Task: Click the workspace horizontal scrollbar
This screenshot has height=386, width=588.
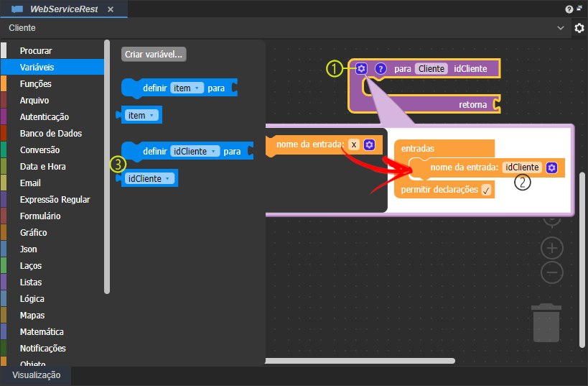Action: [360, 361]
